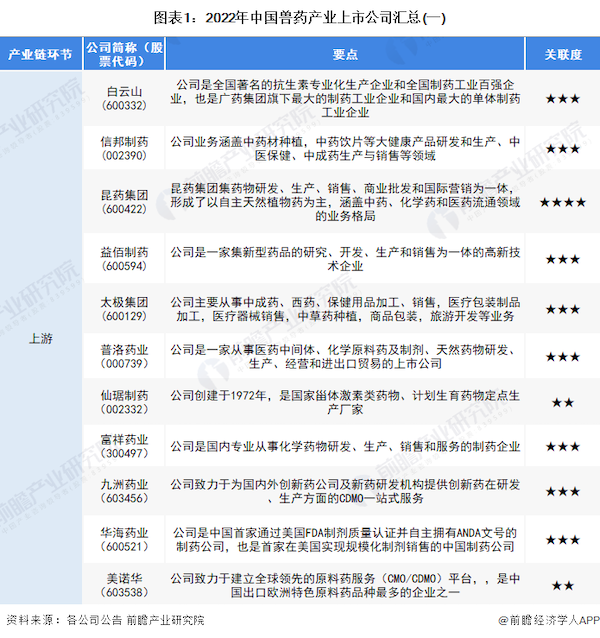The image size is (600, 638).
Task: Click the three-star rating for 信邦制药
Action: (x=563, y=149)
